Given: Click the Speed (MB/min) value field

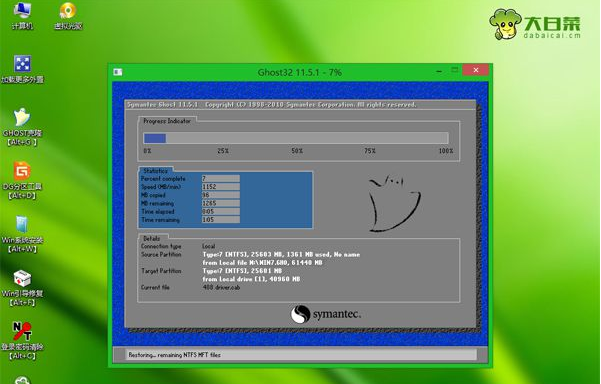Looking at the screenshot, I should pos(220,187).
